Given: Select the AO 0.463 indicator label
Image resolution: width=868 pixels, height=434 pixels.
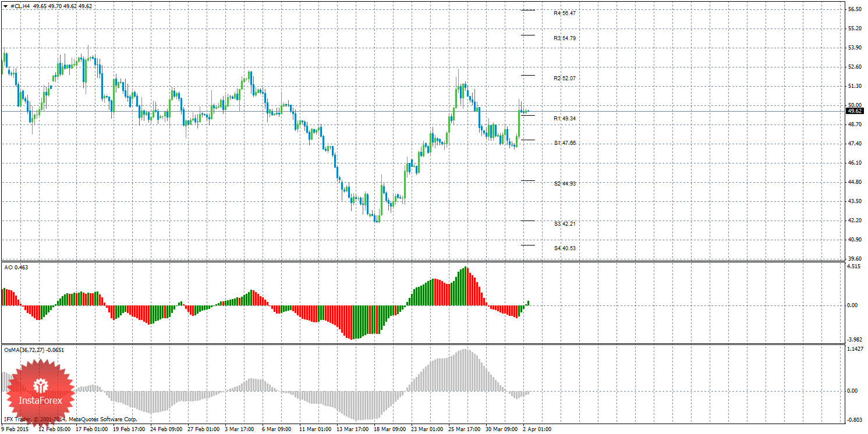Looking at the screenshot, I should [x=16, y=267].
